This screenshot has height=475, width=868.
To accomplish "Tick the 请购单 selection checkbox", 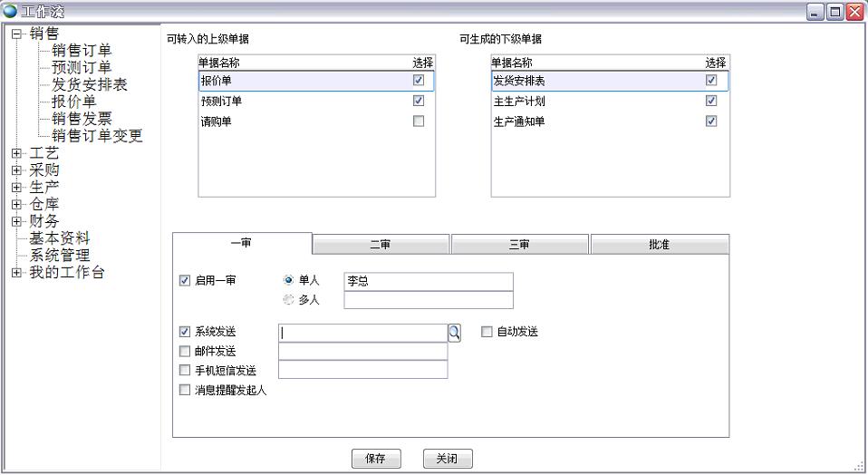I will 418,121.
